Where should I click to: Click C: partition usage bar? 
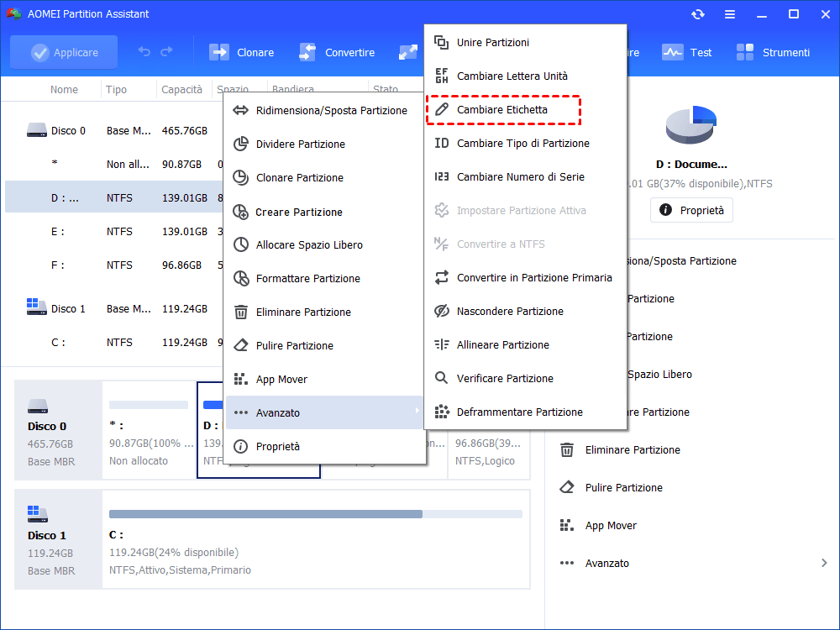click(316, 514)
